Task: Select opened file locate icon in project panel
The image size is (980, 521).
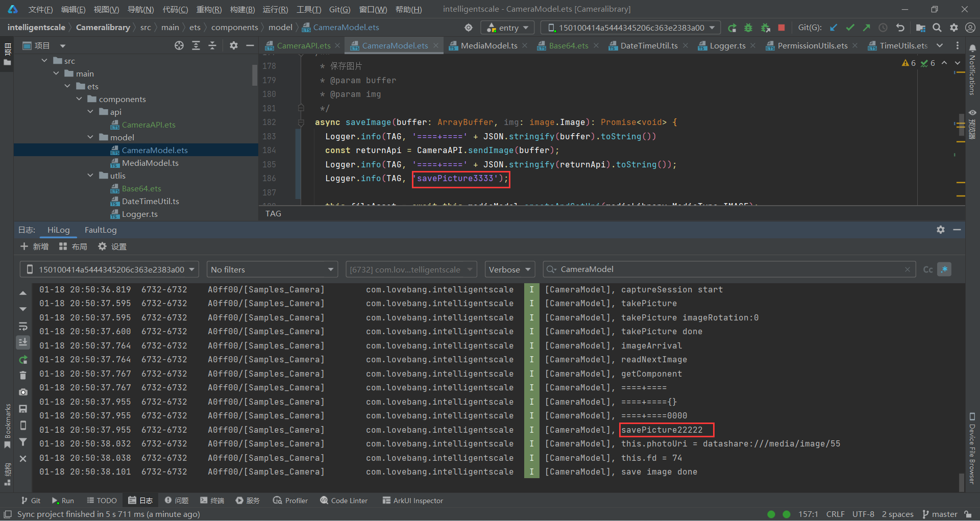Action: 179,45
